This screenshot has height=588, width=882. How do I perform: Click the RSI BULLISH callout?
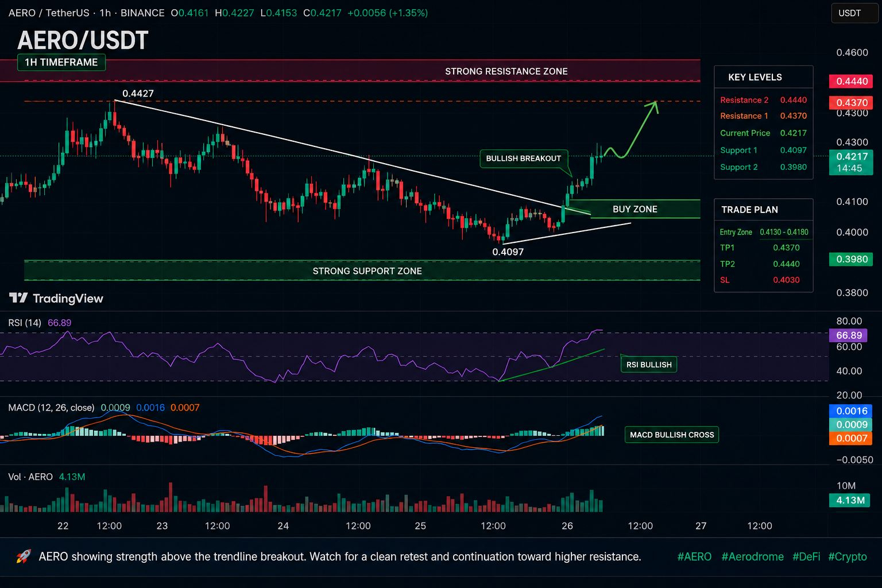[x=649, y=365]
